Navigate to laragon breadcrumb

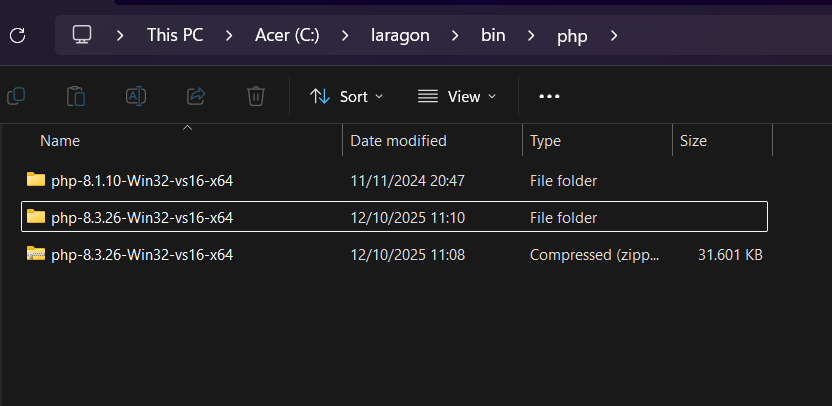400,36
